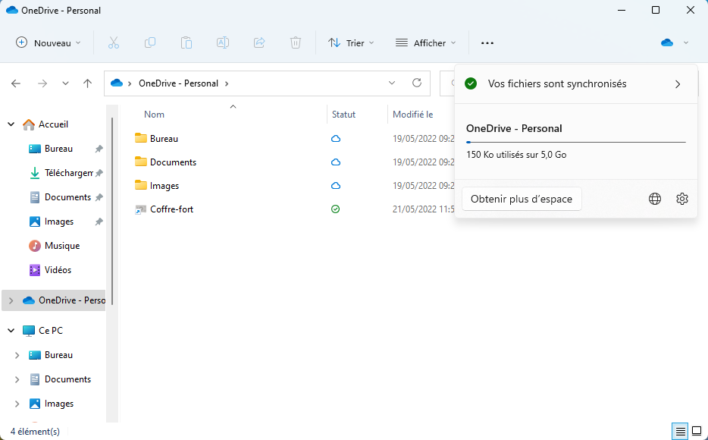
Task: Expand OneDrive - Personal in navigation pane
Action: [x=11, y=300]
